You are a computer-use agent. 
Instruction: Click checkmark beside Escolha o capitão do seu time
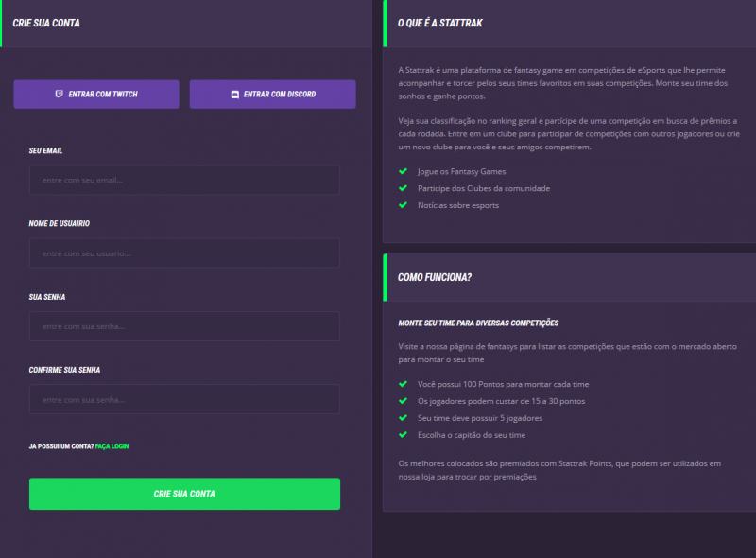coord(404,435)
